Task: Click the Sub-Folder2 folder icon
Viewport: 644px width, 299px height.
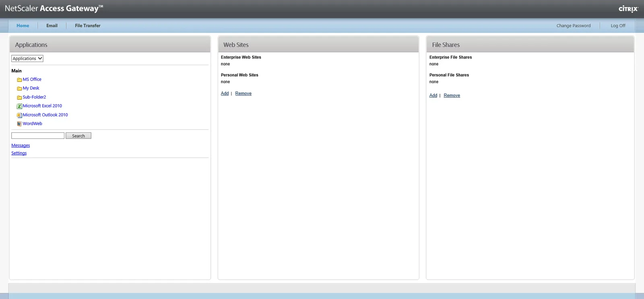Action: [x=19, y=97]
